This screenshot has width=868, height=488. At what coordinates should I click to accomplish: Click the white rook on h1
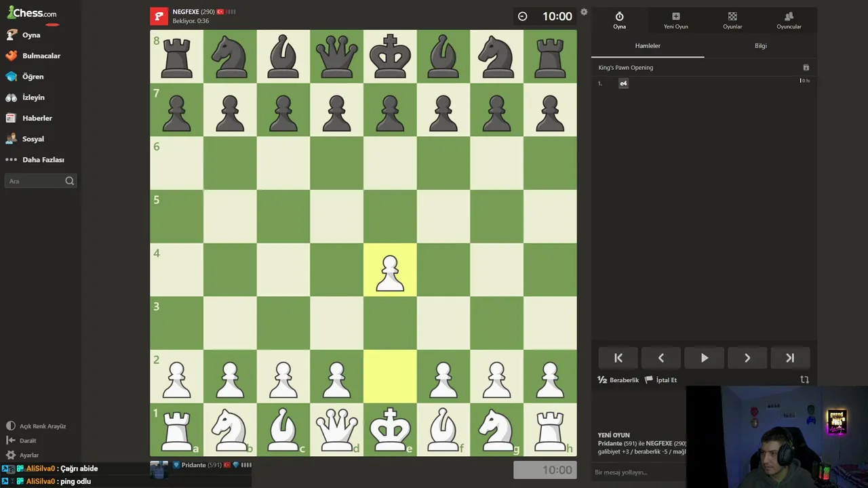pos(550,430)
